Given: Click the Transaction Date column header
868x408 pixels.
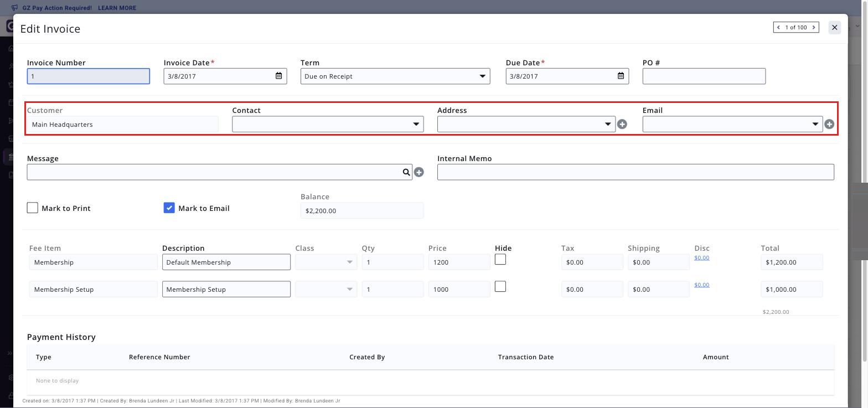Looking at the screenshot, I should point(526,357).
